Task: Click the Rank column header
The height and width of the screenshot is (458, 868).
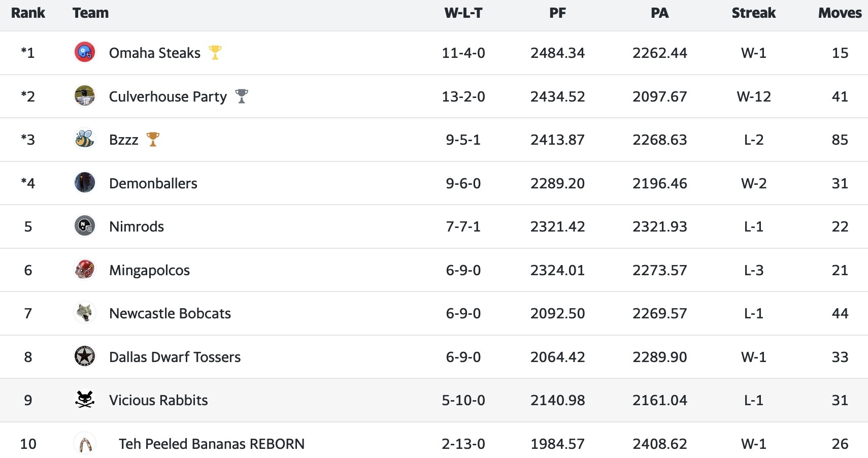Action: click(28, 13)
